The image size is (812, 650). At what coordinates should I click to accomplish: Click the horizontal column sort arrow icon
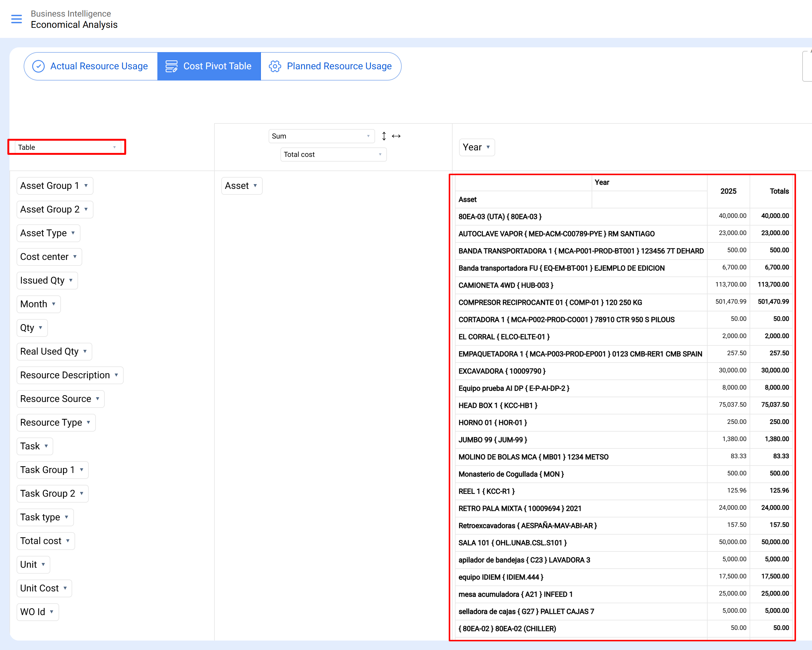(x=396, y=136)
